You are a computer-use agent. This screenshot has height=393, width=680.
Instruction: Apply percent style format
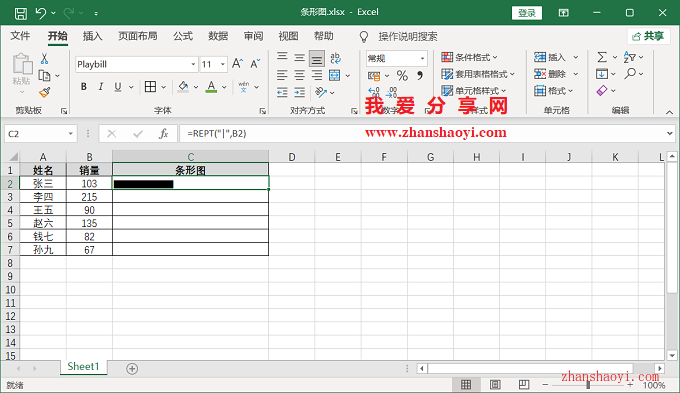click(402, 75)
